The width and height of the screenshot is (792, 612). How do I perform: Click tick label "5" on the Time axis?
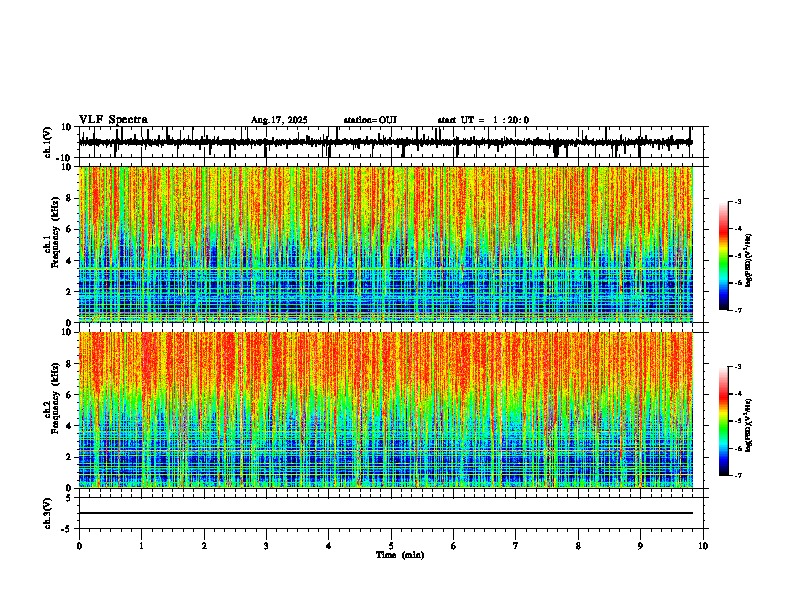pos(391,546)
